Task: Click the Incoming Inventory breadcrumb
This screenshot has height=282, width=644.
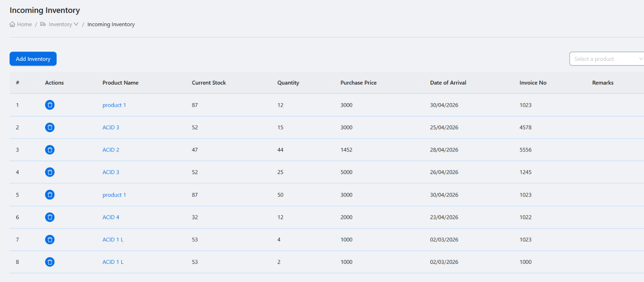Action: click(111, 24)
